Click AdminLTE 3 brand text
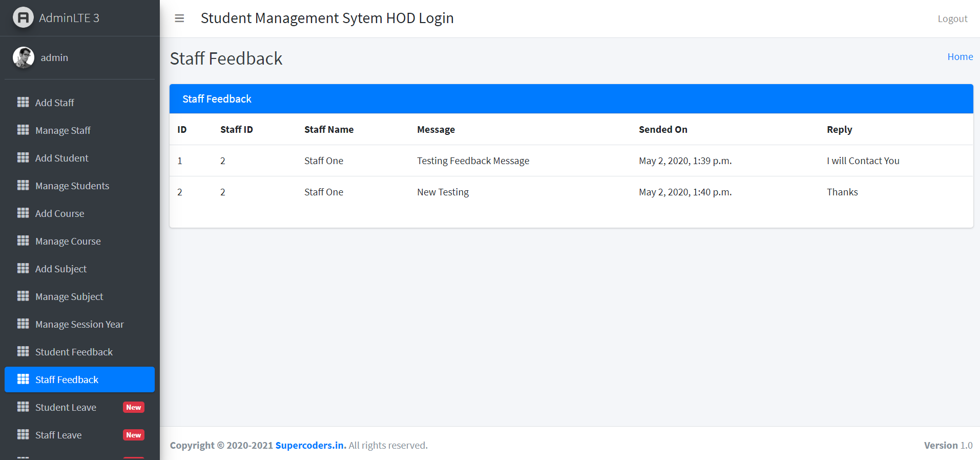Image resolution: width=980 pixels, height=460 pixels. (x=69, y=18)
